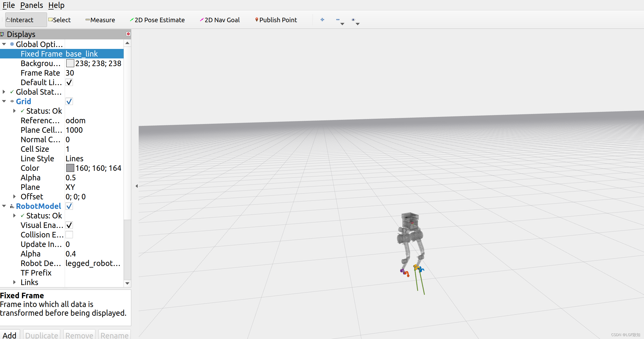
Task: Open dropdown arrow beside eye icon
Action: point(358,24)
